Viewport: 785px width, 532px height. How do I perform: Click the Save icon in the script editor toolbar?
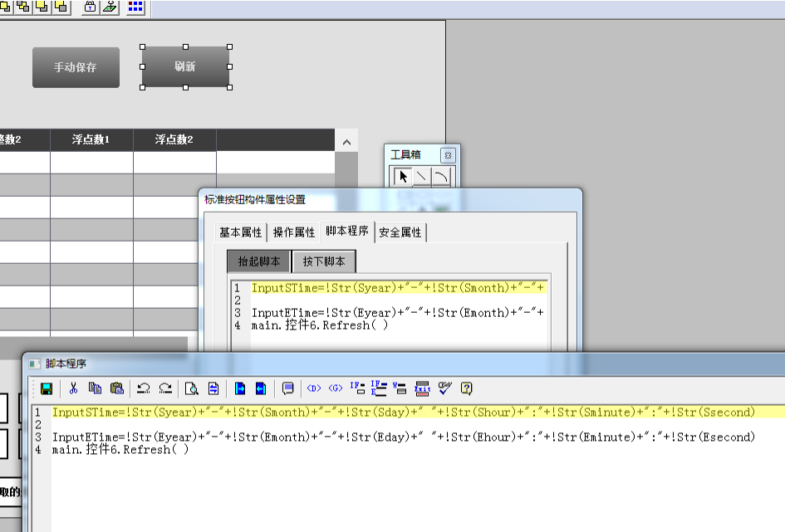(x=46, y=388)
